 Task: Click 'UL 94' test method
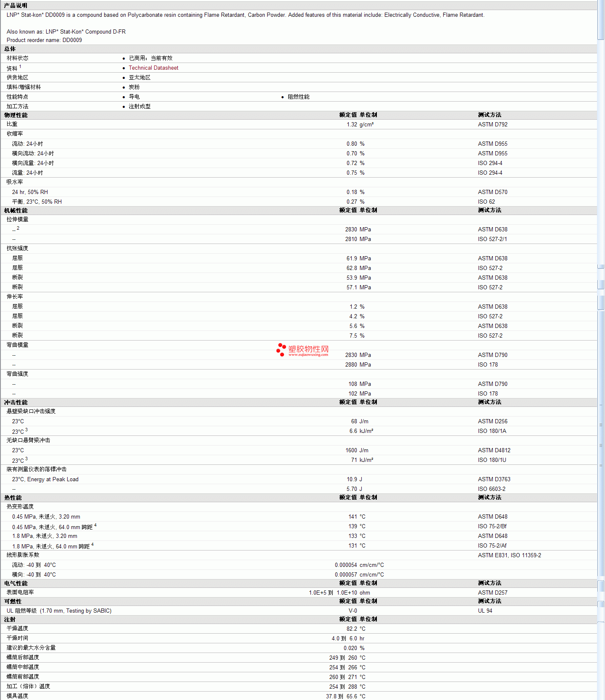click(x=485, y=611)
